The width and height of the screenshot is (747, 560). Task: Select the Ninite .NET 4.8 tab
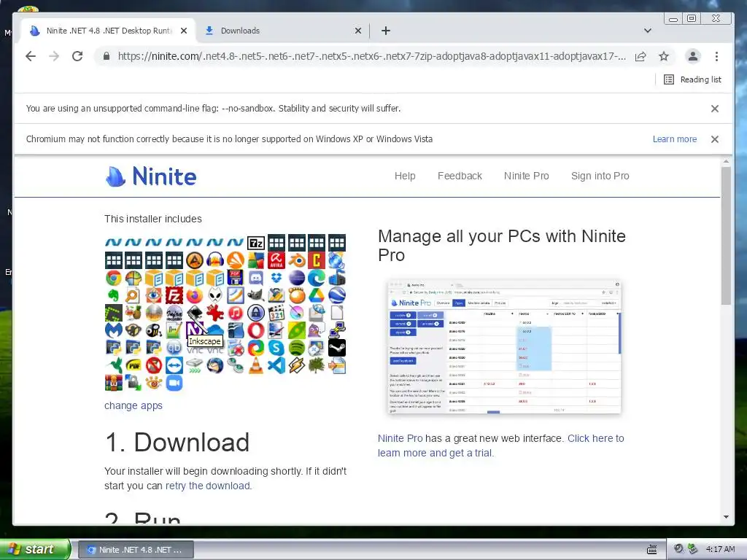pyautogui.click(x=109, y=31)
